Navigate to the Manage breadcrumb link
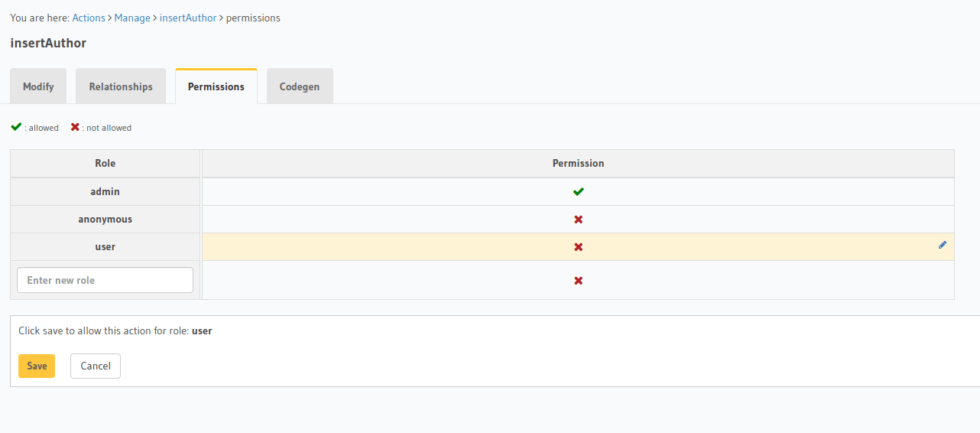980x433 pixels. 132,18
